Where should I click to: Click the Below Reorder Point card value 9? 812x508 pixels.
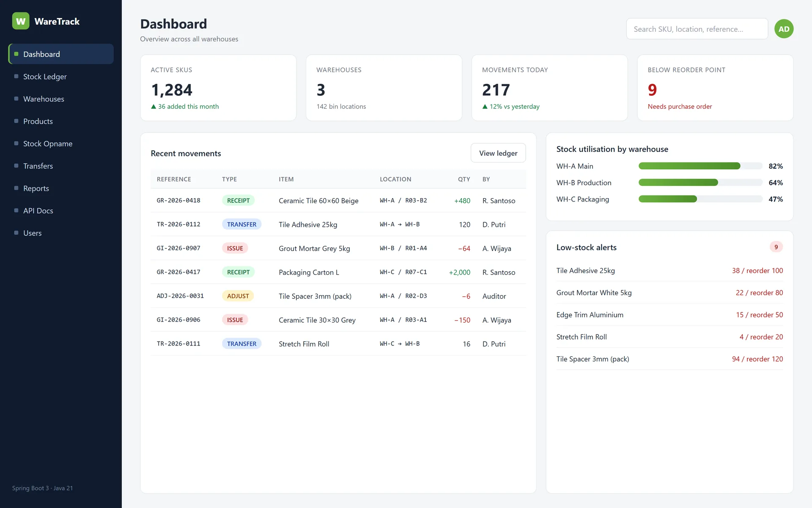click(x=652, y=90)
